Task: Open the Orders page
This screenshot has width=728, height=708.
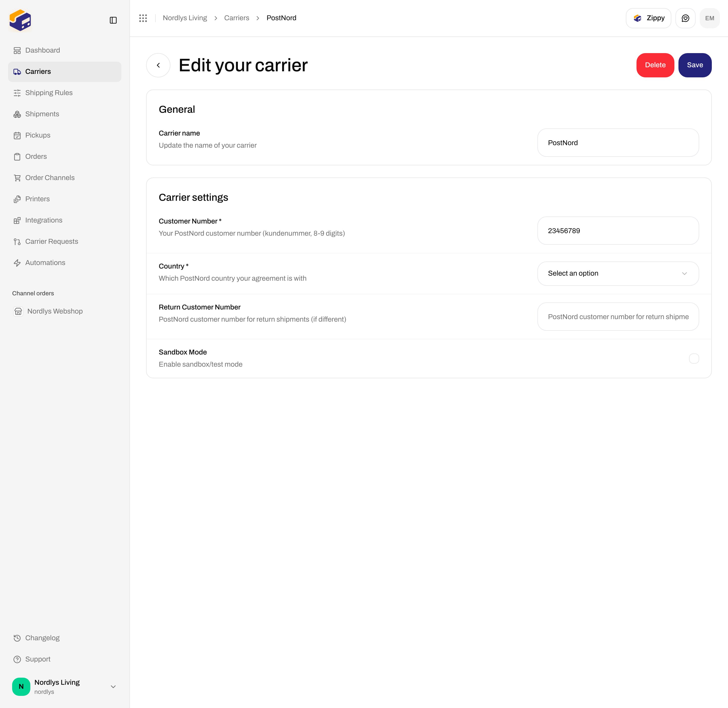Action: (65, 156)
